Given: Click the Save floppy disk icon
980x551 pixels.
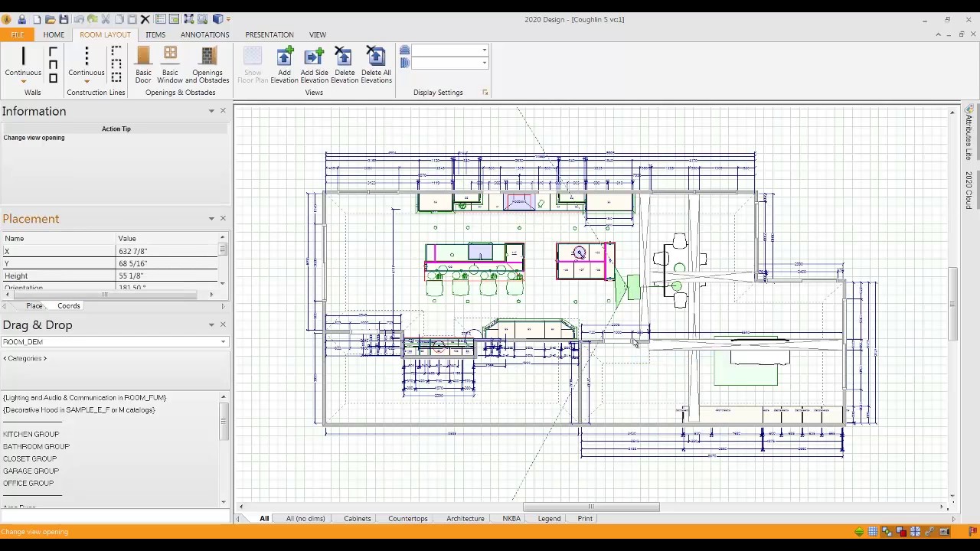Looking at the screenshot, I should pos(64,19).
